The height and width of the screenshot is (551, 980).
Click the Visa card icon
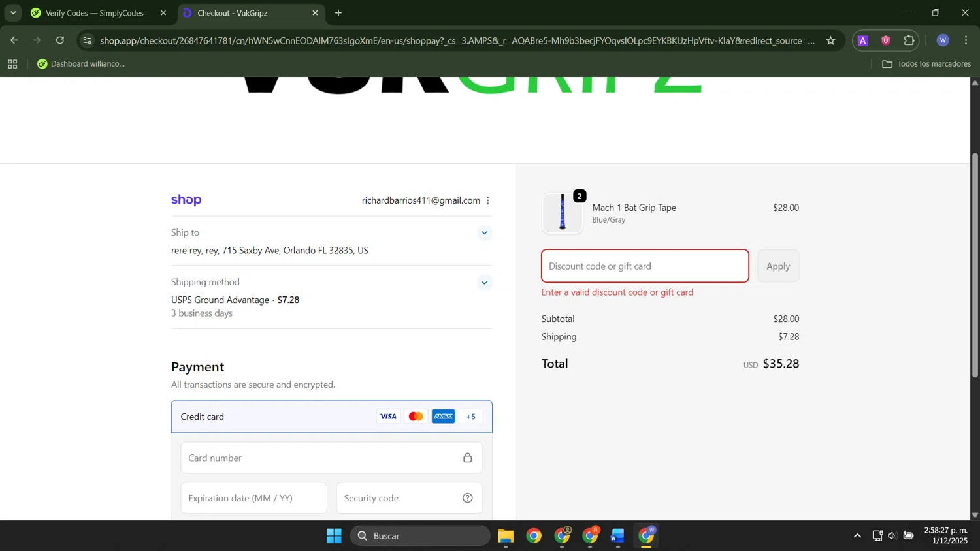point(389,417)
